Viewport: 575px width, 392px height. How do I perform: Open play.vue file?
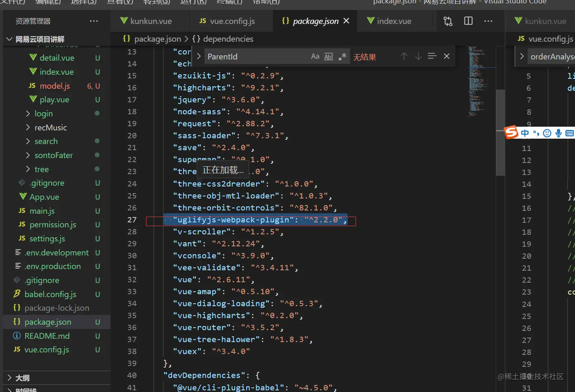click(57, 99)
